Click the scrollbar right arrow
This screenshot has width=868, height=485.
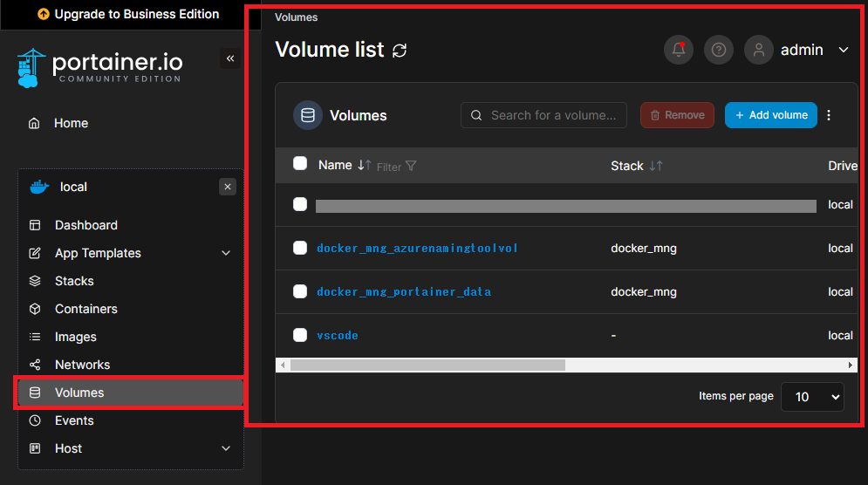tap(851, 365)
